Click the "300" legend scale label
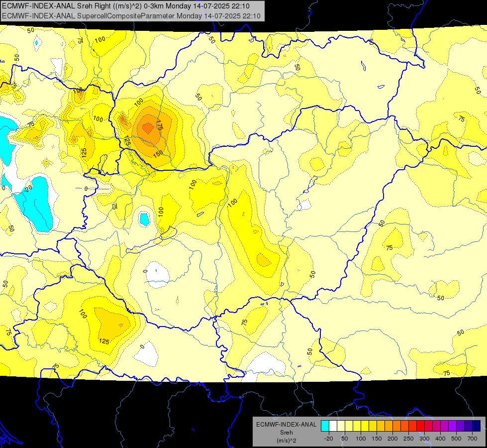Viewport: 487px width, 448px height. (x=424, y=439)
